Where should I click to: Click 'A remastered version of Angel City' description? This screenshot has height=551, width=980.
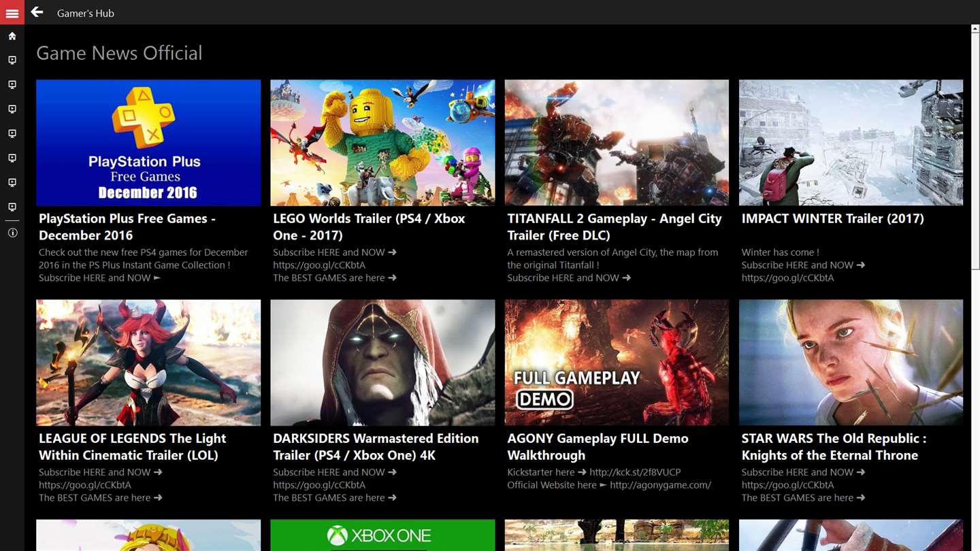pos(612,258)
